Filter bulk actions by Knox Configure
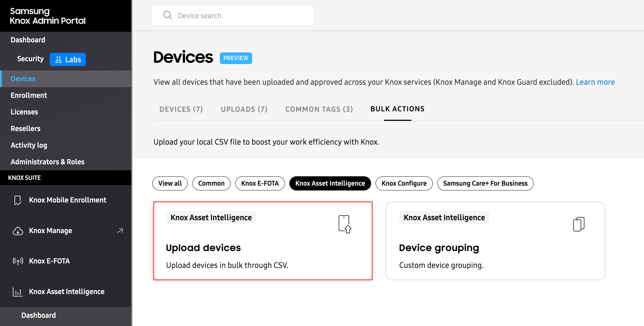This screenshot has width=644, height=326. (404, 183)
